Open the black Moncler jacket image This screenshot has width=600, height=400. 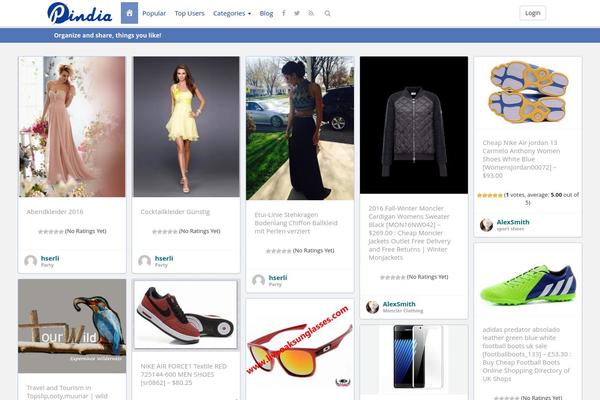[414, 125]
